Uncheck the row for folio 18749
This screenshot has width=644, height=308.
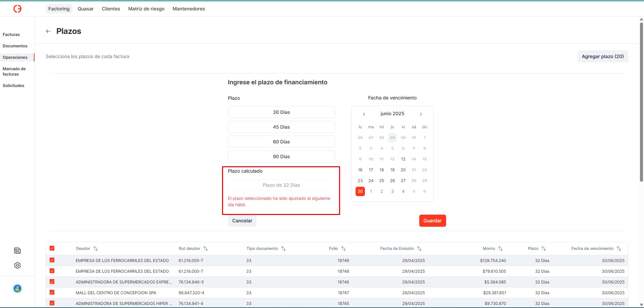coord(52,260)
